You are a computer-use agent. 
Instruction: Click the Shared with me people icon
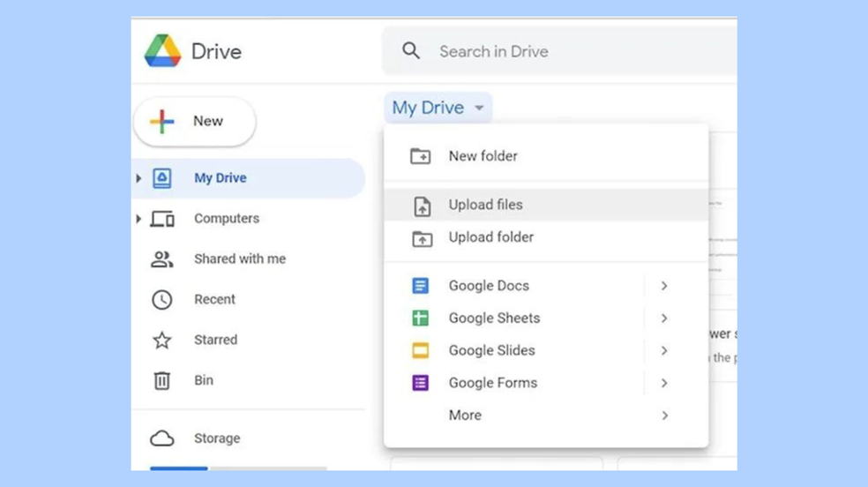tap(161, 259)
